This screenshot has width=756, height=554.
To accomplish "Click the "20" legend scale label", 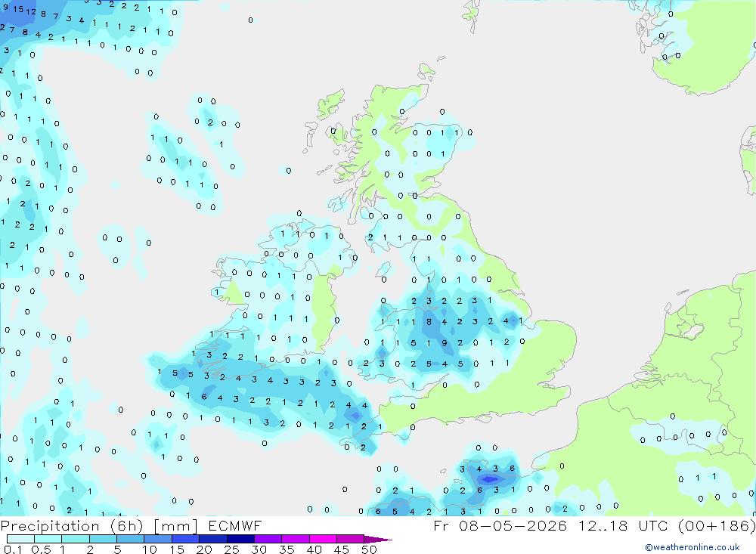I will pyautogui.click(x=204, y=549).
